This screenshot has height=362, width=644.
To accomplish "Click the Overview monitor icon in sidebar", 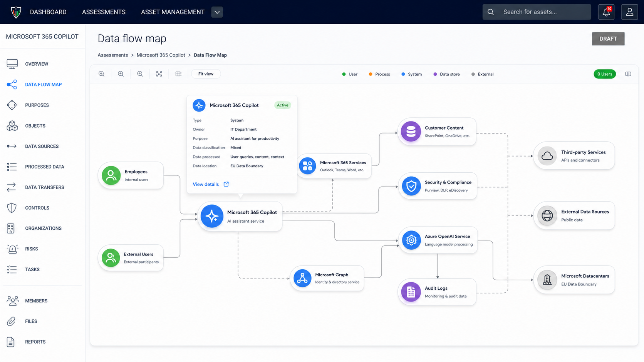I will [12, 64].
